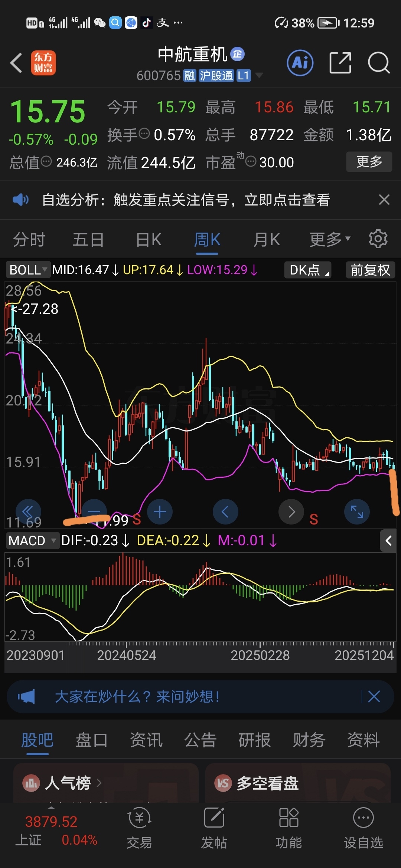Tap the 中航重机 stock title

(x=192, y=54)
